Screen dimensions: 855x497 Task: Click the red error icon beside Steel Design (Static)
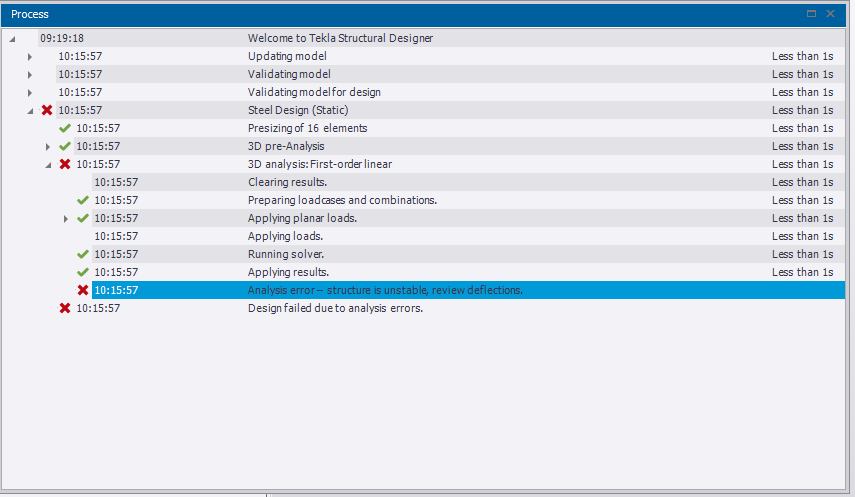point(47,110)
